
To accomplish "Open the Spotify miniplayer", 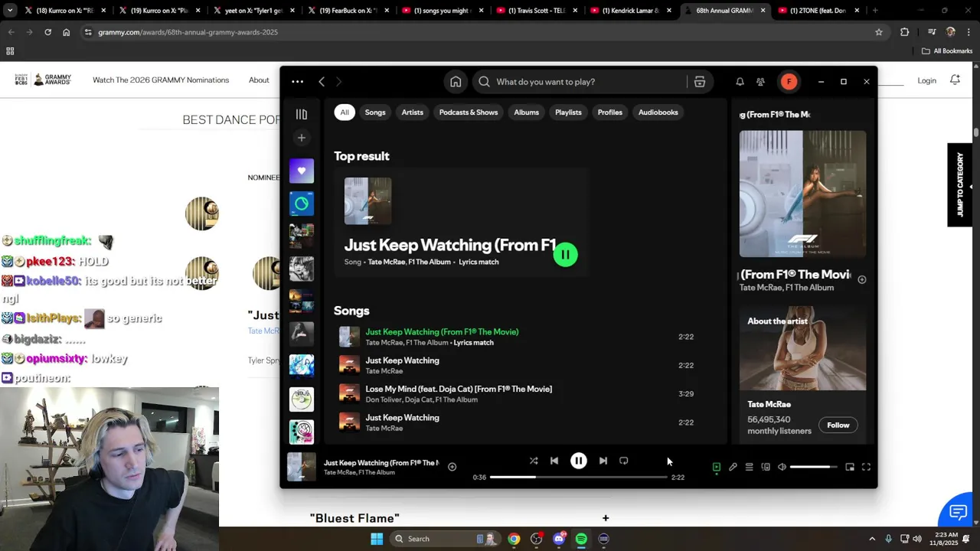I will [x=850, y=467].
